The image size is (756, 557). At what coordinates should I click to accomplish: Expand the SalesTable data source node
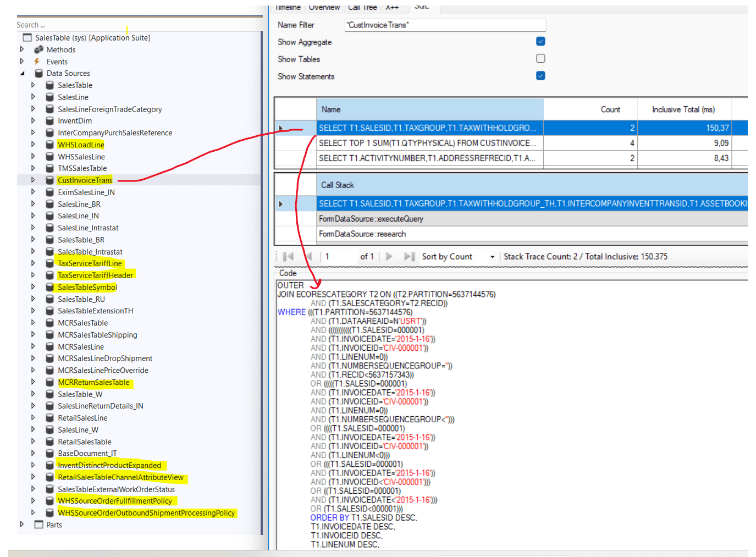pos(33,85)
